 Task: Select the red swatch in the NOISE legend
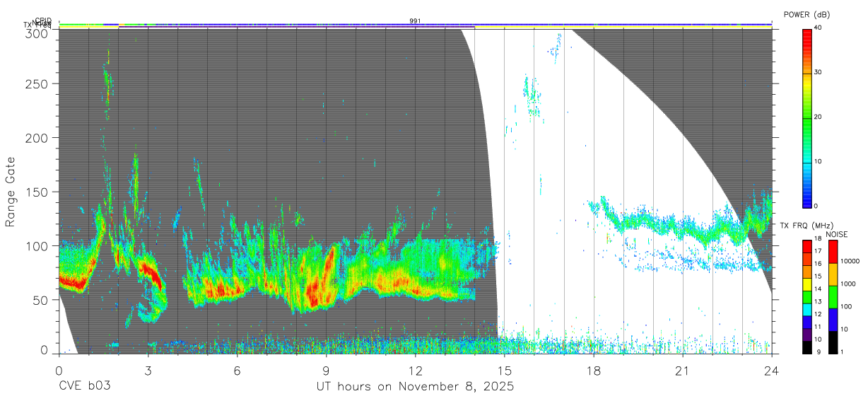833,252
